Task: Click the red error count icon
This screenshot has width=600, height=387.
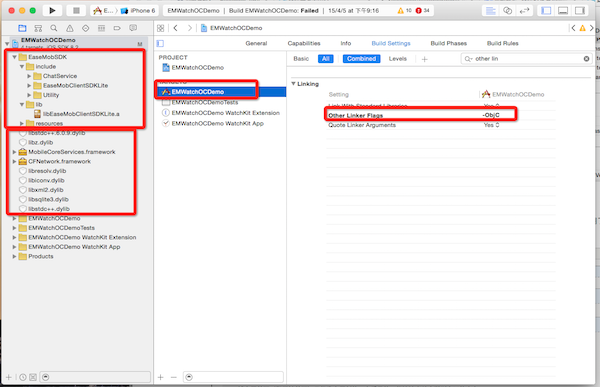Action: pyautogui.click(x=418, y=11)
